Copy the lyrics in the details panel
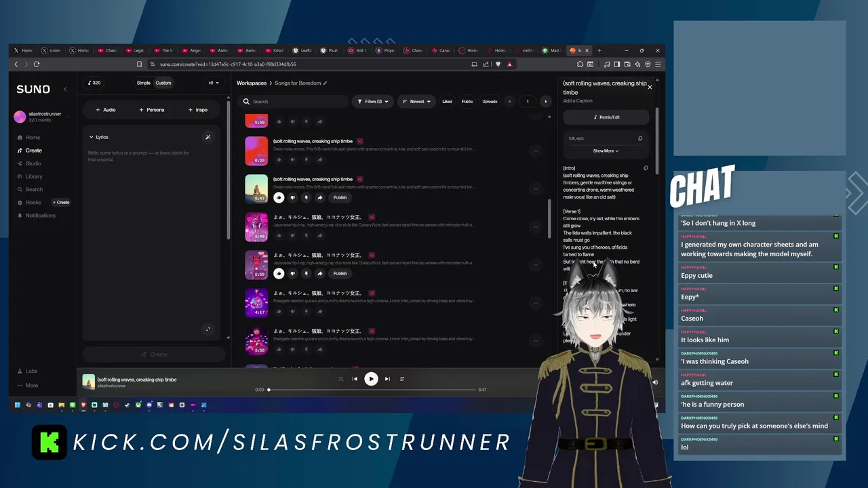 (646, 168)
